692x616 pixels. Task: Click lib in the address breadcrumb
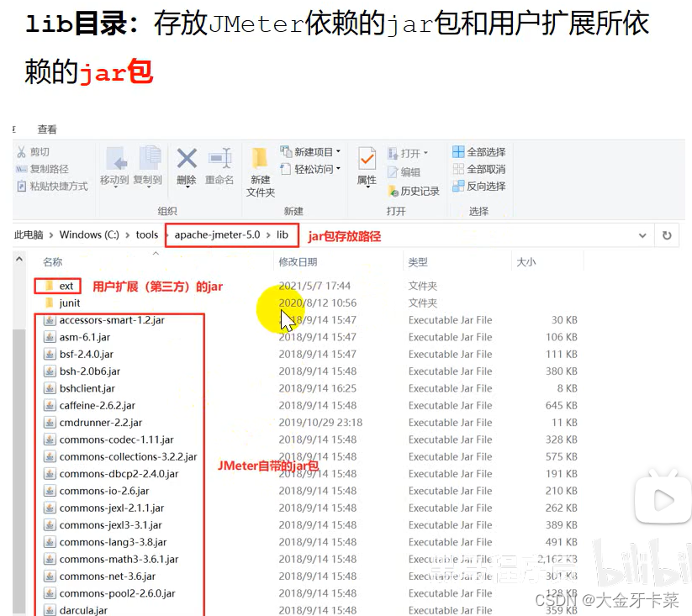coord(283,234)
